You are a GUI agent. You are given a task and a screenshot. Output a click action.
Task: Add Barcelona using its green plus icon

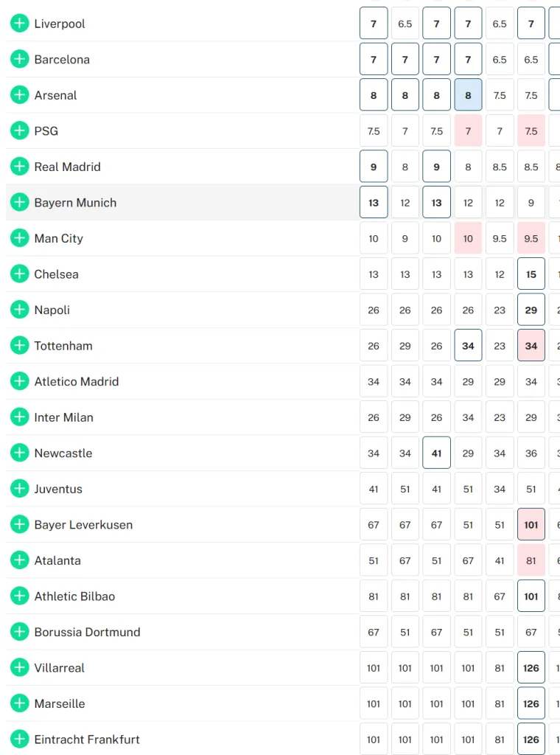pos(19,59)
